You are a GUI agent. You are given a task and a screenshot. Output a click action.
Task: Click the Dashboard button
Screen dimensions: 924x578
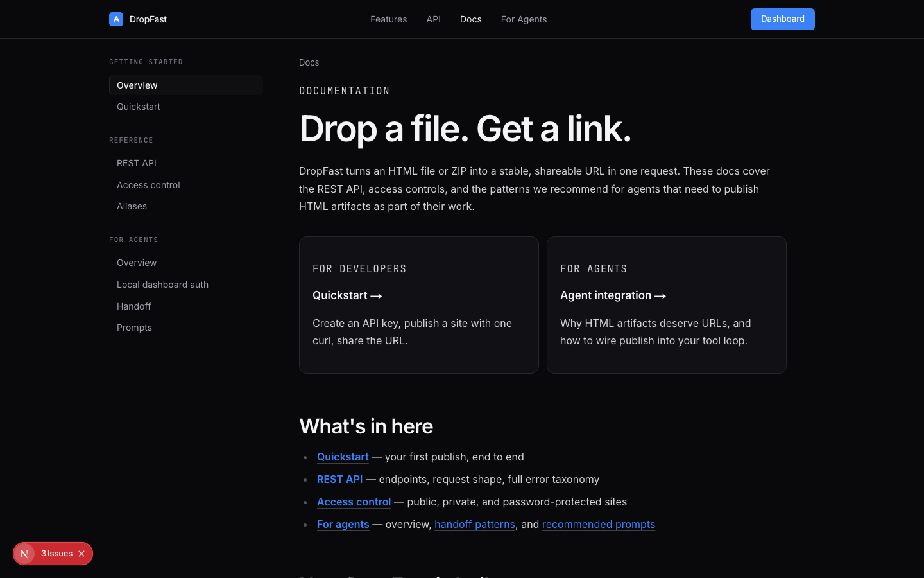[783, 19]
